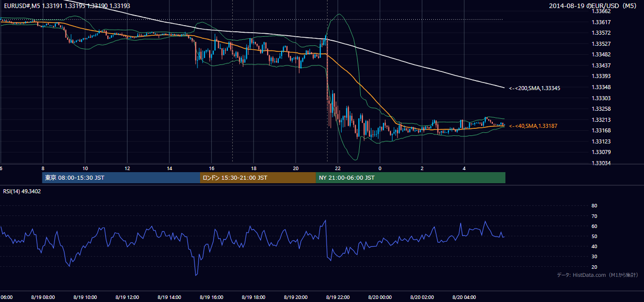Screen dimensions: 644x302
Task: Click RSI scale value 60
Action: pyautogui.click(x=594, y=226)
